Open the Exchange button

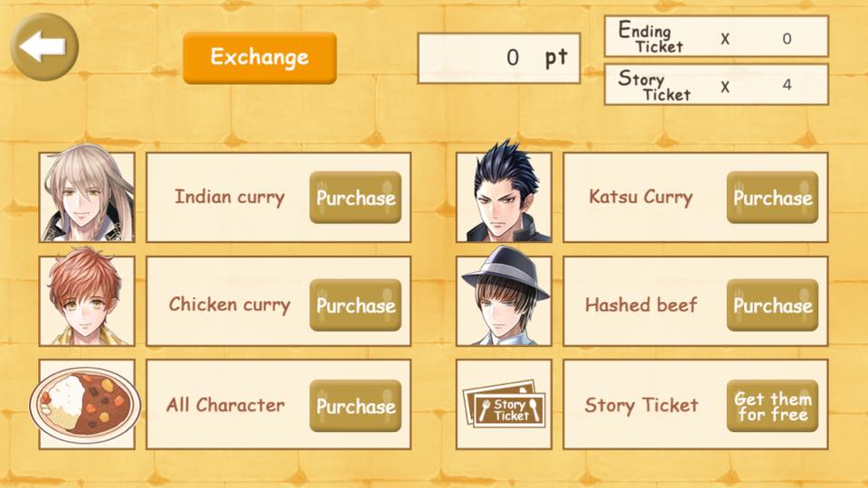(x=259, y=58)
